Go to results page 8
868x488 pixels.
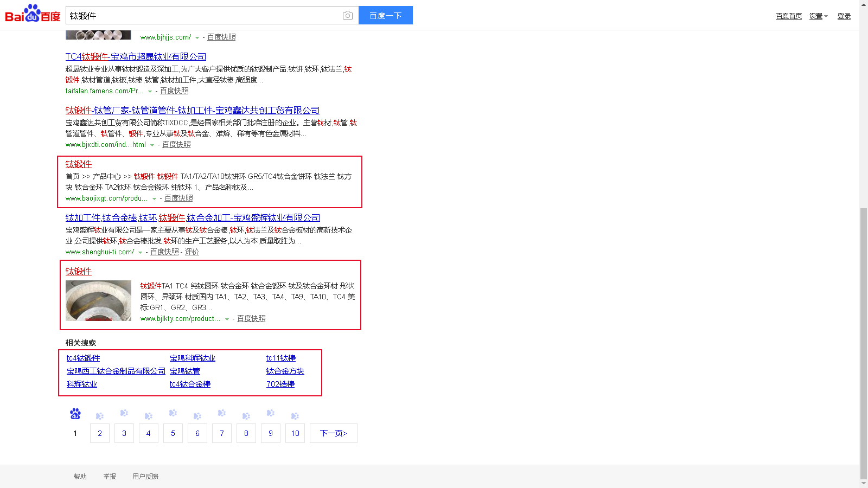[246, 433]
